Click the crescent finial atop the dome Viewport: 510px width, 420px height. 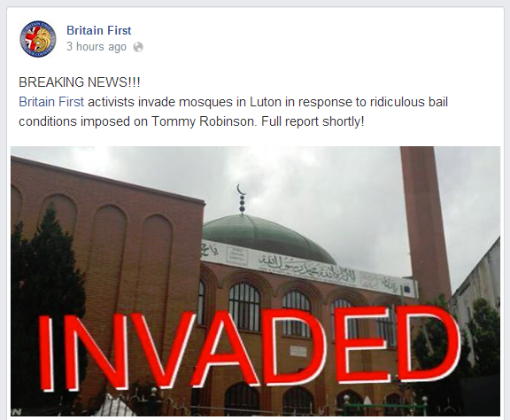tap(241, 198)
